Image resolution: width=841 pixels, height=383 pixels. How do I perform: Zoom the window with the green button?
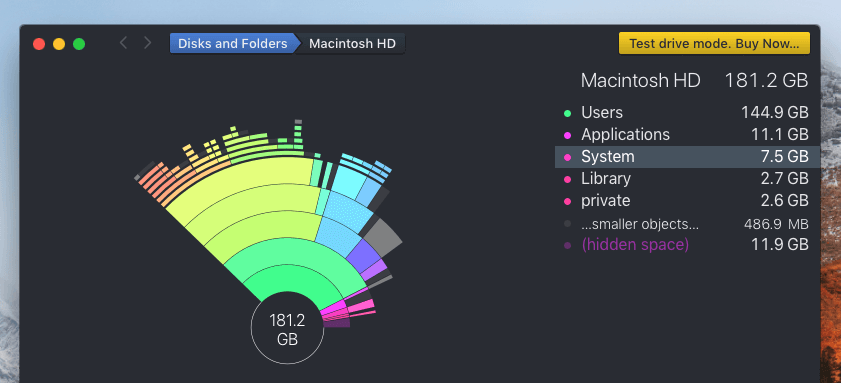click(79, 44)
